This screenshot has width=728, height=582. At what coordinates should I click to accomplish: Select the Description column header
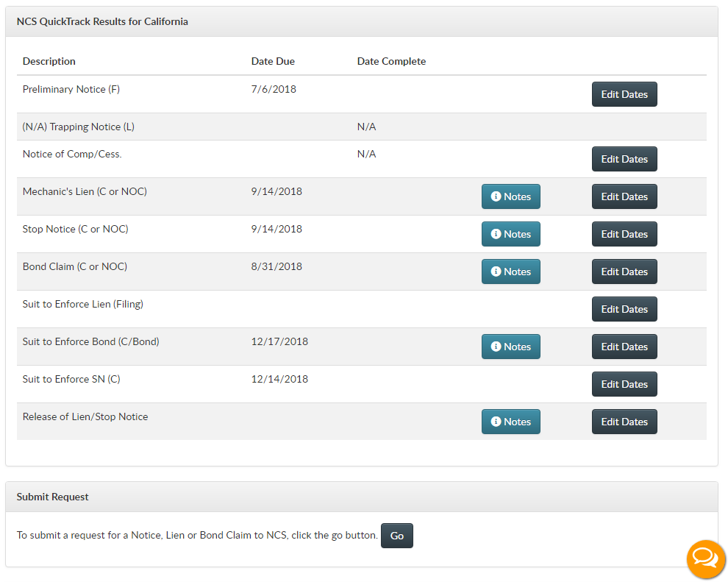pyautogui.click(x=49, y=61)
